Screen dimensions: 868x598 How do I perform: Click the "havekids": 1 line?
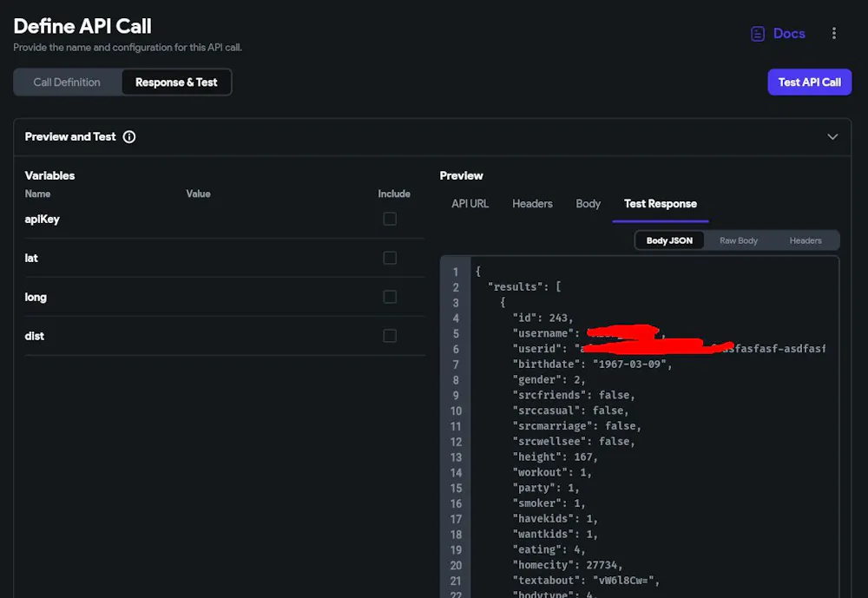pyautogui.click(x=556, y=519)
